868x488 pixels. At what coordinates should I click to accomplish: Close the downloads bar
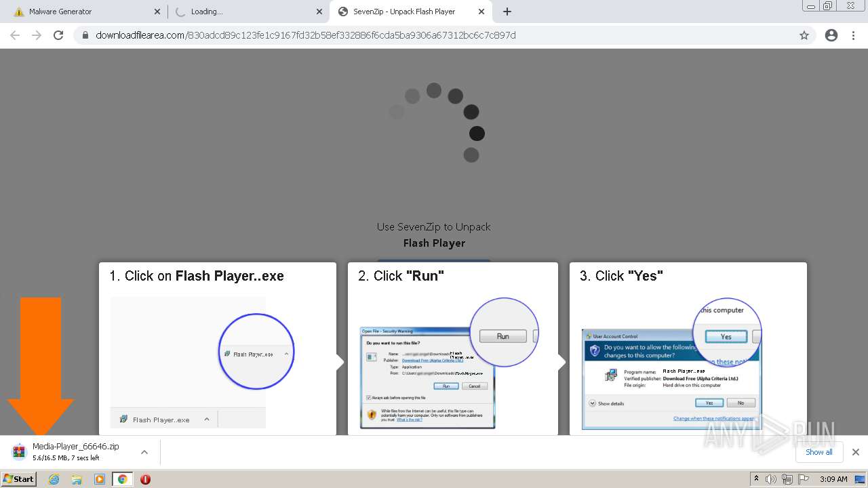(x=856, y=452)
